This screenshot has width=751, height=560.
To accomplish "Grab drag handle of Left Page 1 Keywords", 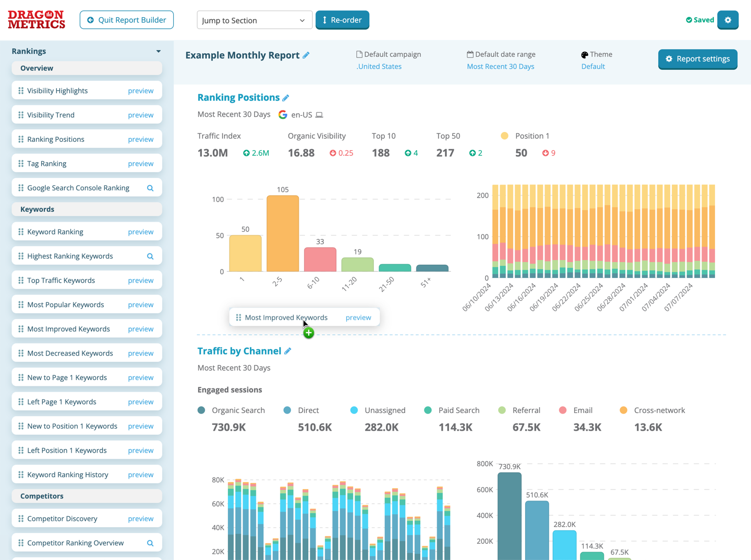I will [x=21, y=402].
